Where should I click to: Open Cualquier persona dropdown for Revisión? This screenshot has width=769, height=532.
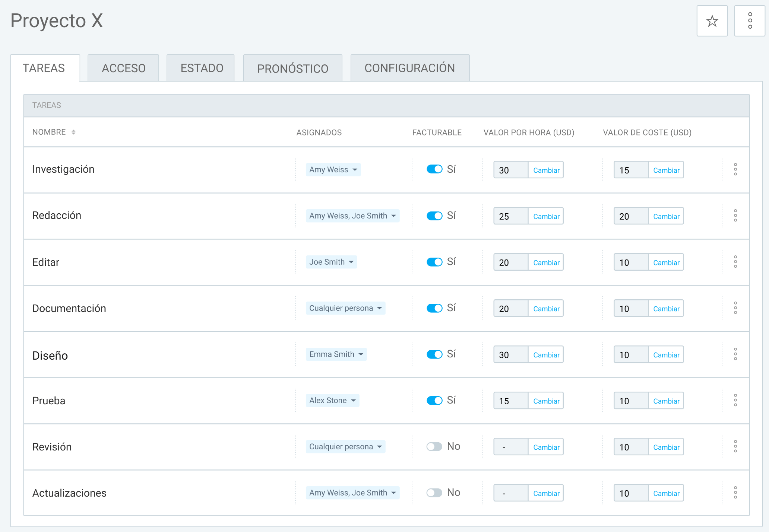(x=345, y=446)
